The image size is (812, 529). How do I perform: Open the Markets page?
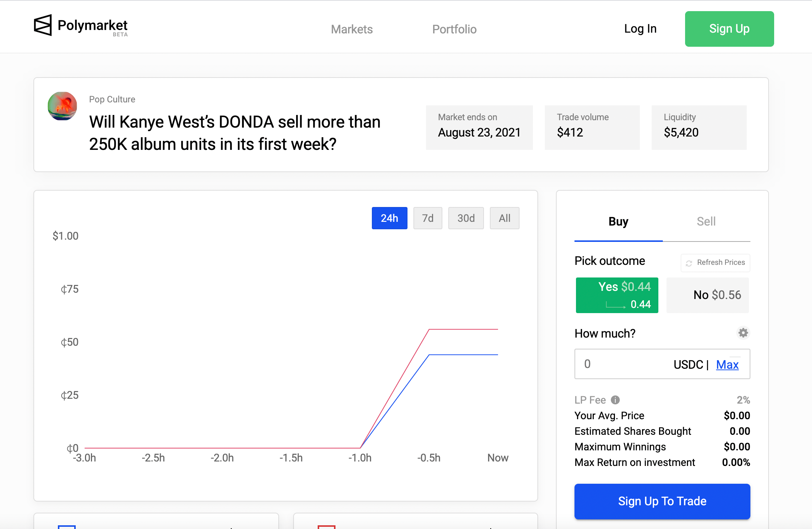[351, 29]
